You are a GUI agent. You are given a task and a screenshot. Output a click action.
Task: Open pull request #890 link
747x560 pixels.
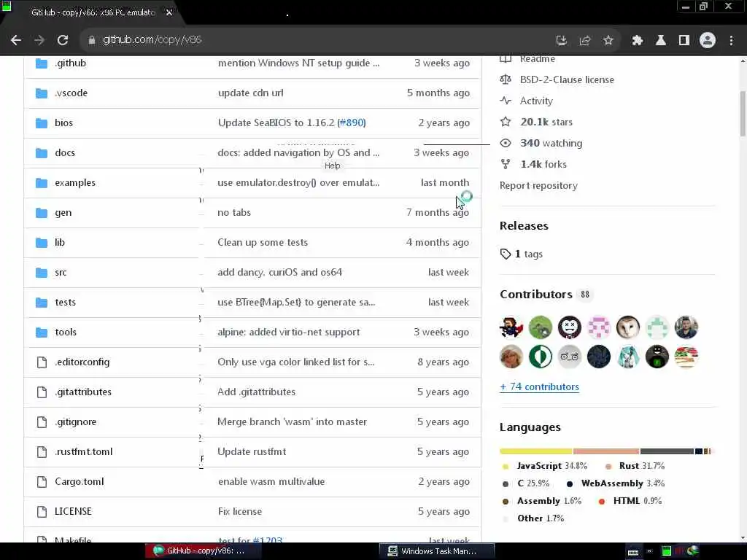tap(352, 122)
